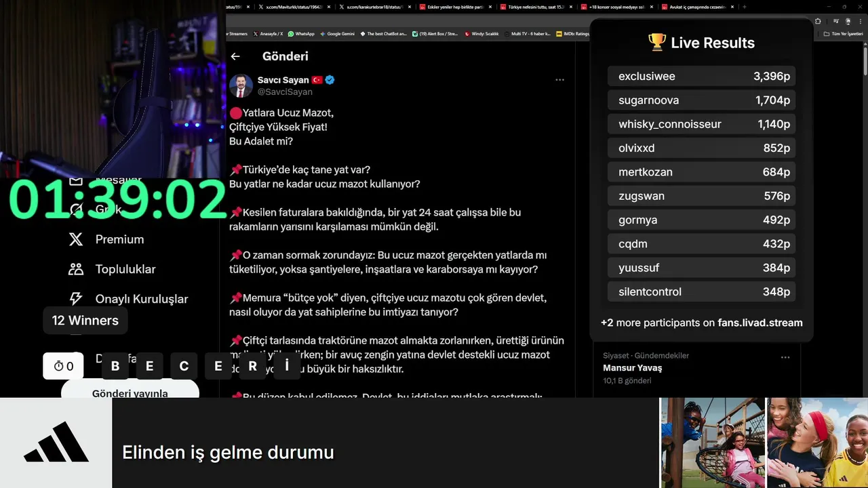868x488 pixels.
Task: Open the post's three-dot more menu
Action: tap(559, 80)
